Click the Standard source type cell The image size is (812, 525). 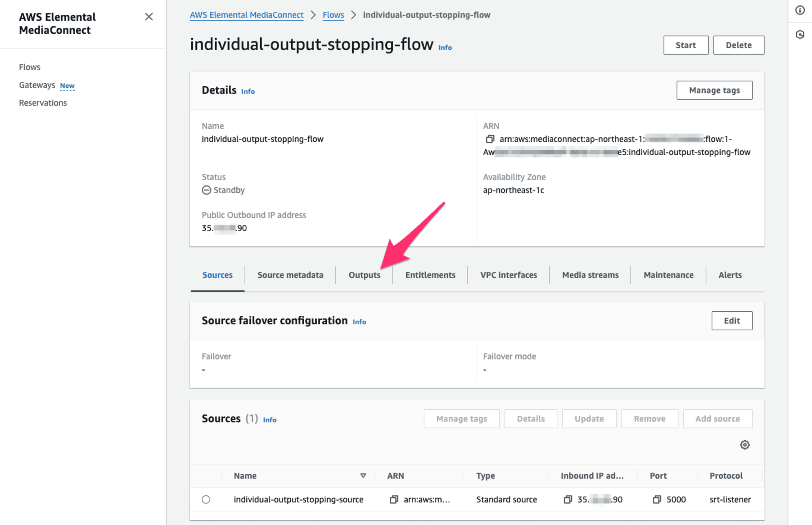click(506, 499)
